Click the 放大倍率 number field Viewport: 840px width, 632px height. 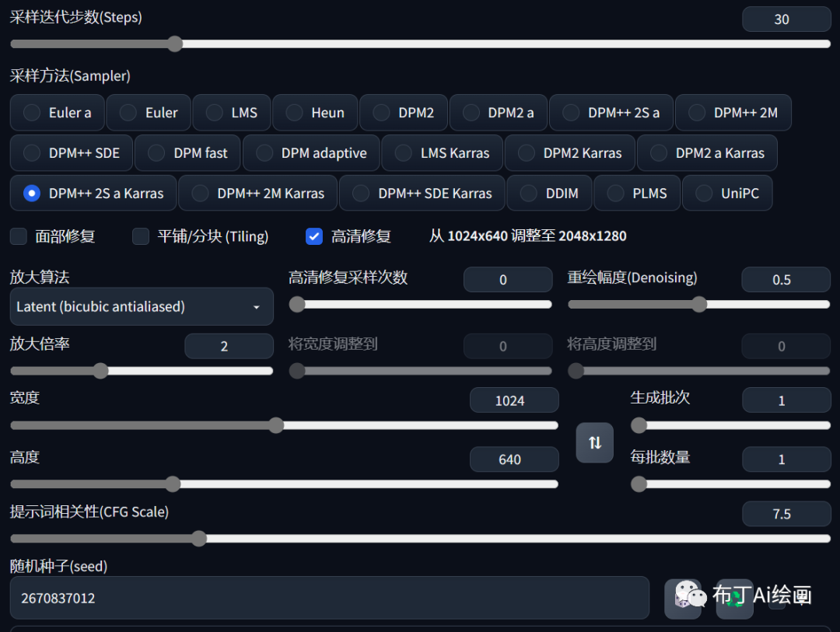pyautogui.click(x=228, y=346)
